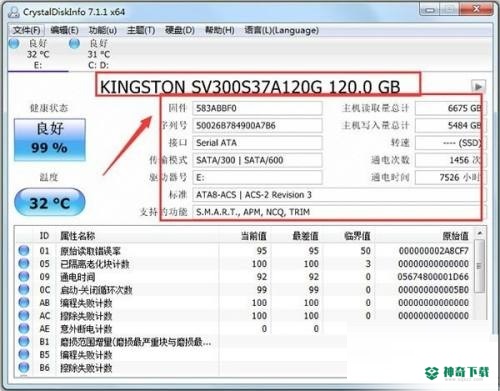Click the serial number field 50026B784900A7B6
Screen dimensions: 500x391
(257, 125)
